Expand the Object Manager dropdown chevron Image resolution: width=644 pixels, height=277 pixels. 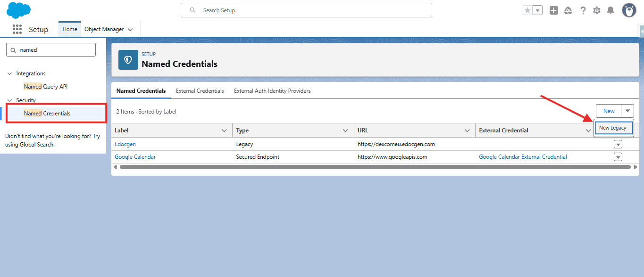tap(131, 29)
